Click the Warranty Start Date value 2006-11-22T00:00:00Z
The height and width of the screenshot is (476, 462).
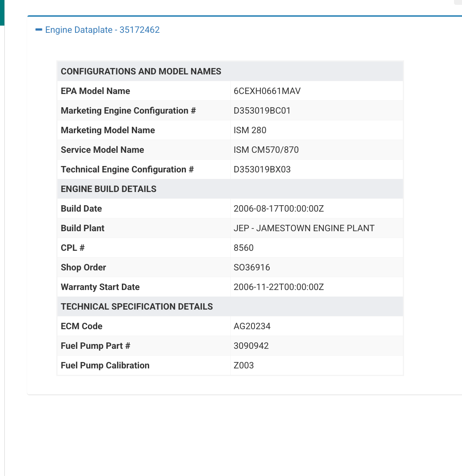(279, 287)
